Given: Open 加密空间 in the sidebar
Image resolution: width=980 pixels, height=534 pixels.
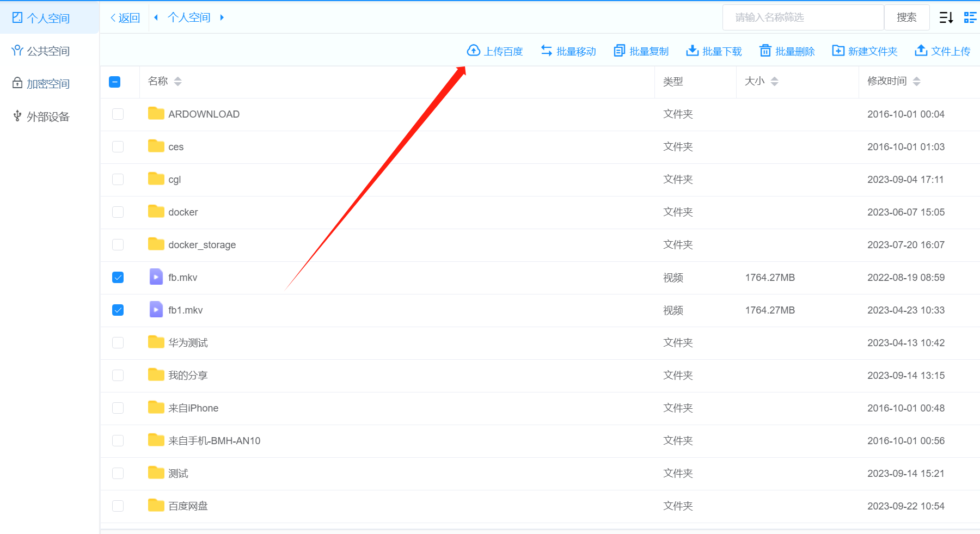Looking at the screenshot, I should pos(49,83).
